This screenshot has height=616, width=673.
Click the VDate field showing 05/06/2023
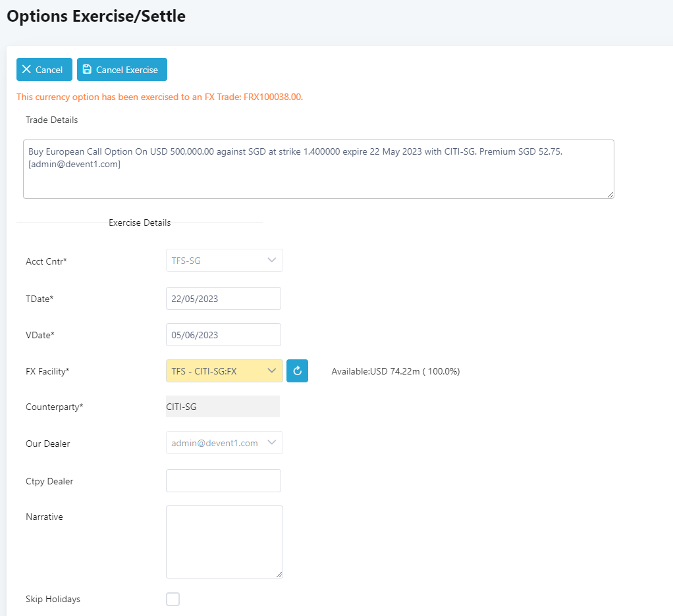223,335
